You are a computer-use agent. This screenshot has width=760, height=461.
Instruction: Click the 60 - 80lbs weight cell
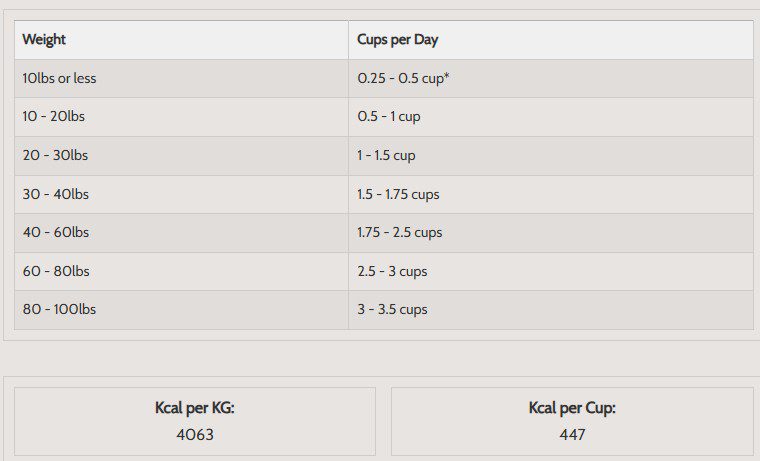(x=55, y=271)
